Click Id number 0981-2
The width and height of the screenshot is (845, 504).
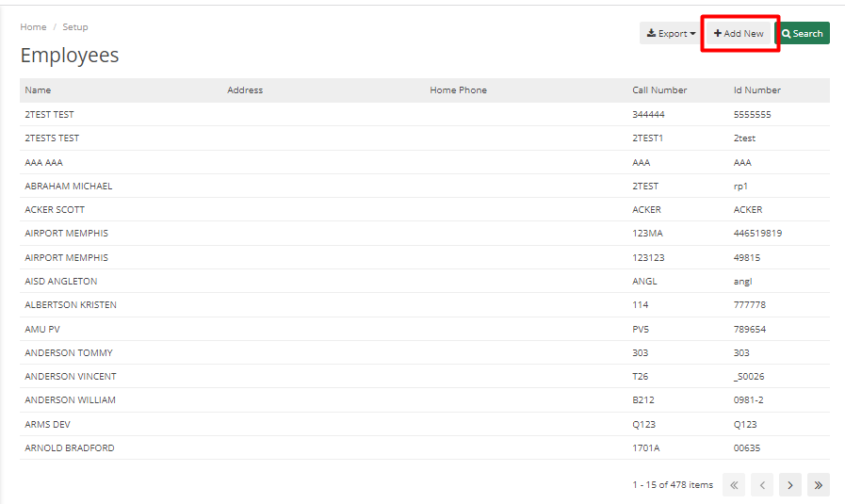(748, 400)
